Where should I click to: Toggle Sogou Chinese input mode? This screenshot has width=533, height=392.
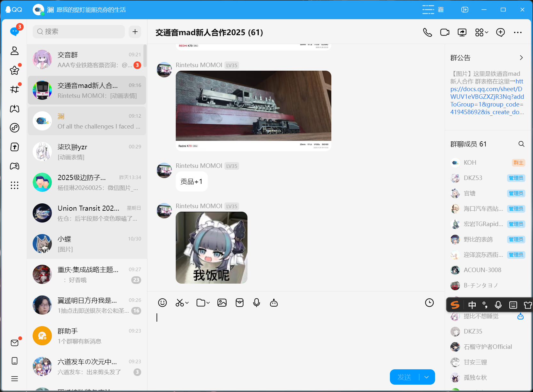tap(472, 305)
